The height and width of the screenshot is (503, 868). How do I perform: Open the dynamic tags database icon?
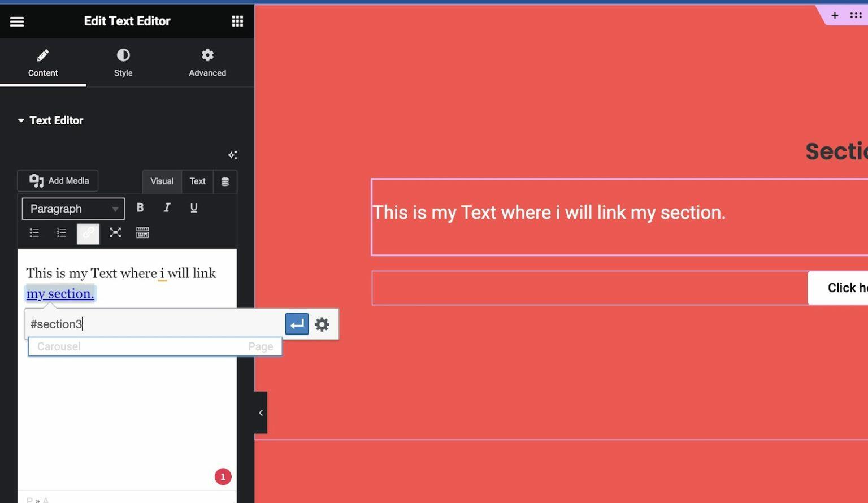(225, 181)
